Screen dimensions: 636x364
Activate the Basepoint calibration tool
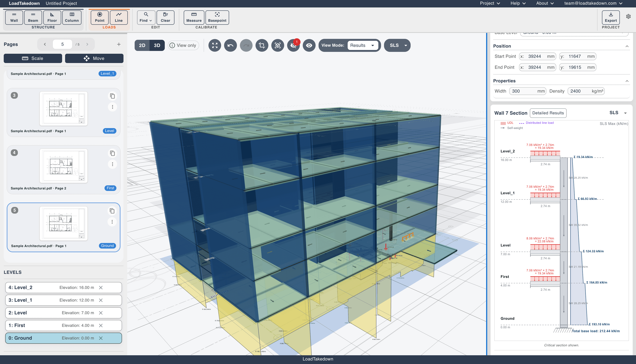217,17
